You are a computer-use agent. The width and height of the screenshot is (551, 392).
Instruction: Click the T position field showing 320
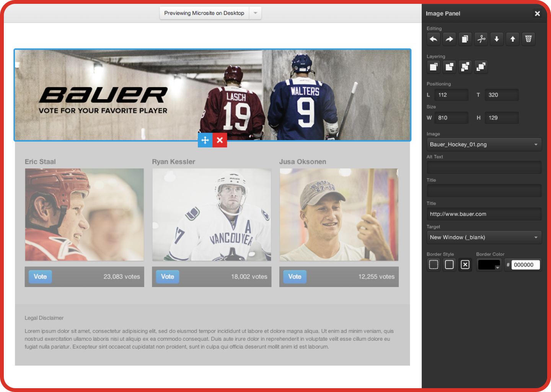pyautogui.click(x=502, y=95)
